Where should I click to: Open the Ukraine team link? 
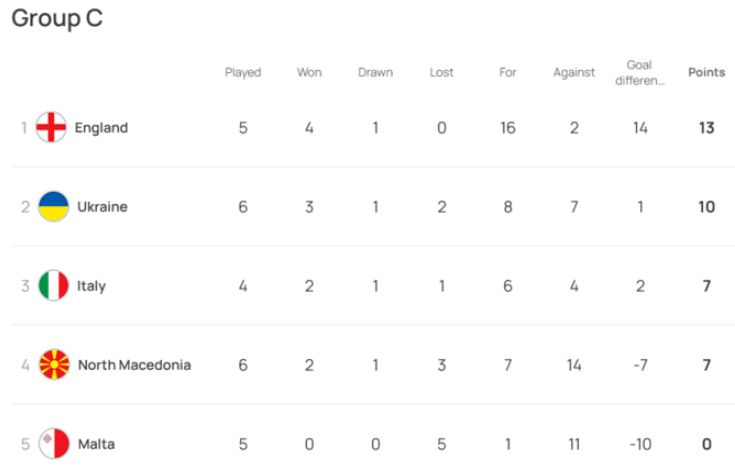tap(102, 207)
